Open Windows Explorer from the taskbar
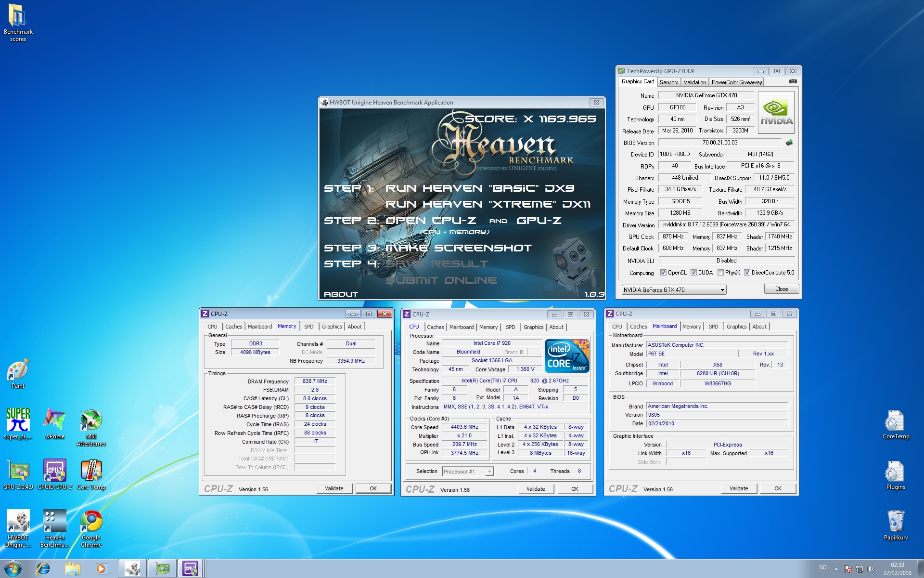Screen dimensions: 924x578 coord(73,568)
